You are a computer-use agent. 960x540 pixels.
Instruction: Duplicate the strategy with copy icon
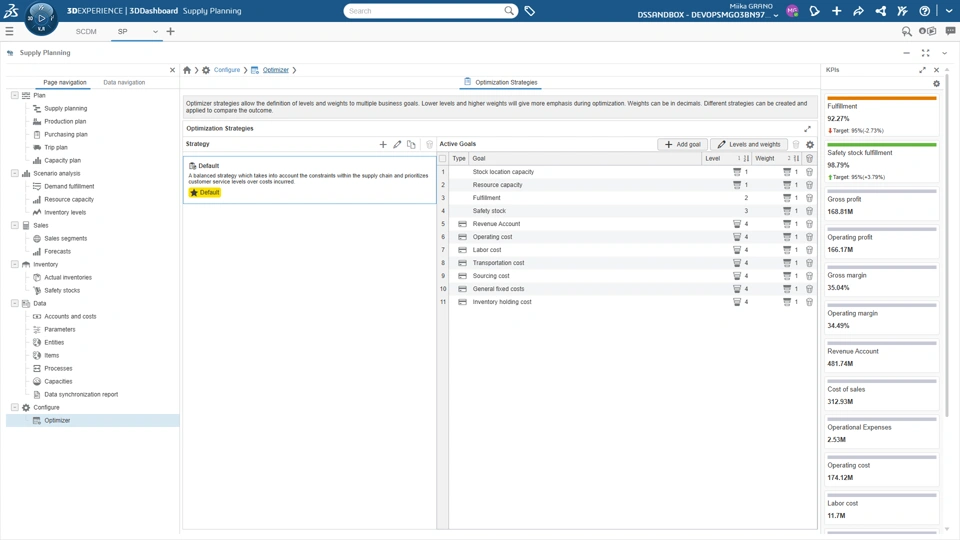[x=411, y=144]
